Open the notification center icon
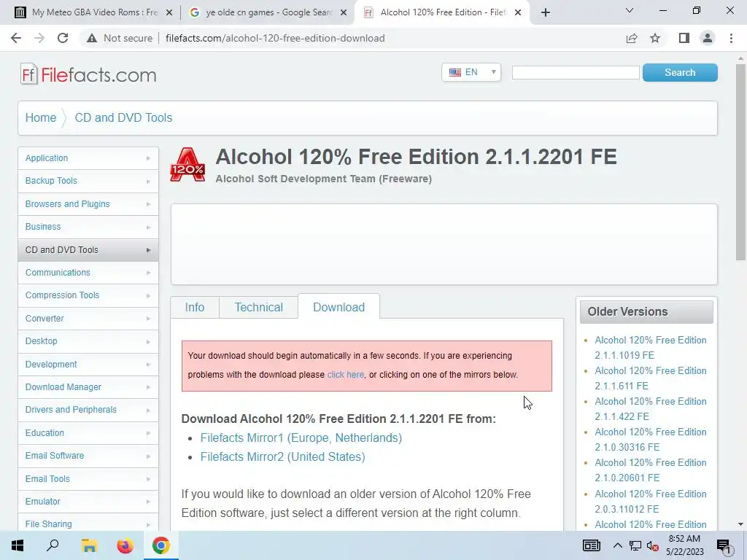Image resolution: width=747 pixels, height=560 pixels. coord(723,546)
